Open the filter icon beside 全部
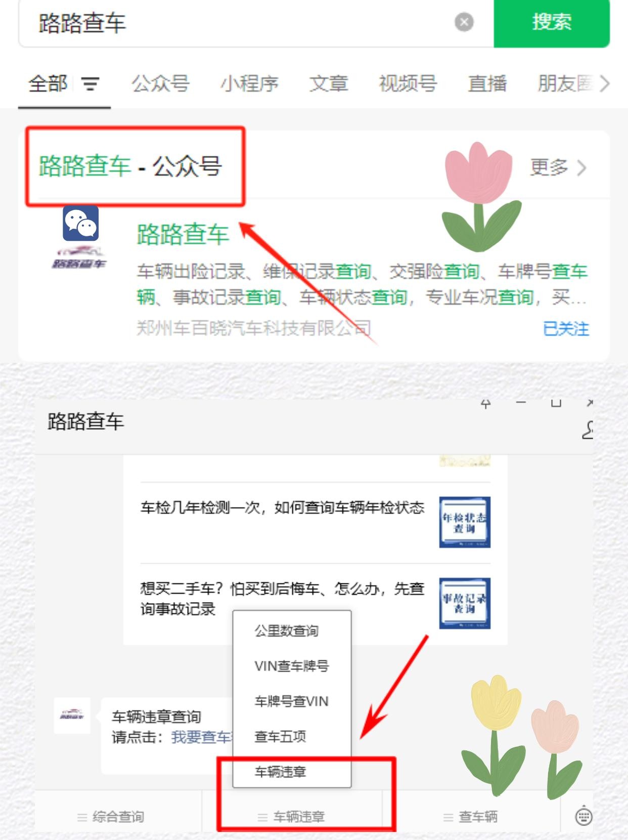 (x=91, y=83)
